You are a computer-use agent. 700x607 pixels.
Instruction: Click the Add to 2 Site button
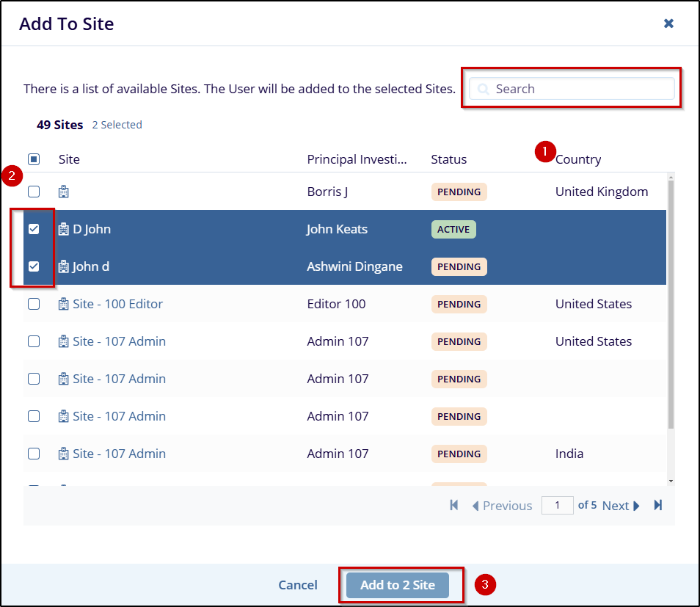pyautogui.click(x=398, y=585)
